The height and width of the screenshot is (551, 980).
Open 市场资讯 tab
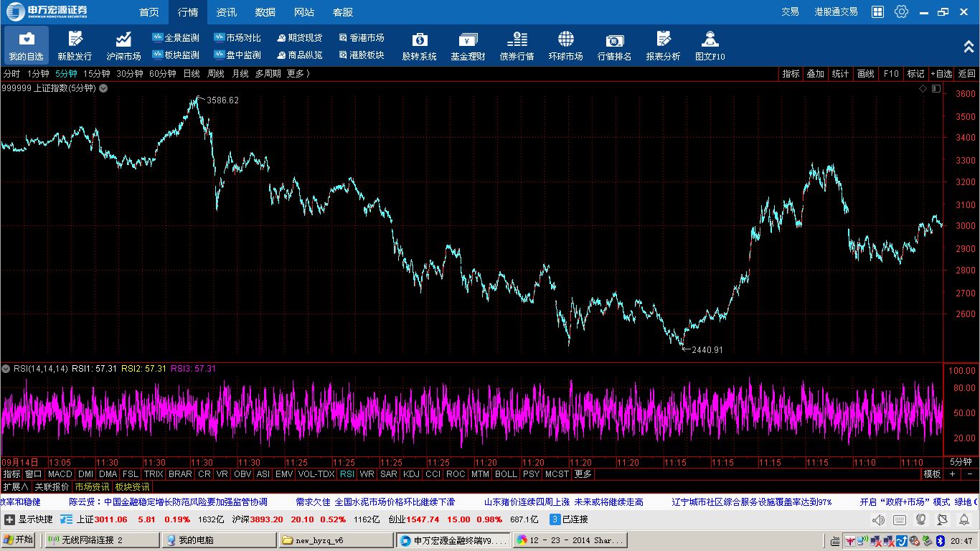tap(92, 486)
